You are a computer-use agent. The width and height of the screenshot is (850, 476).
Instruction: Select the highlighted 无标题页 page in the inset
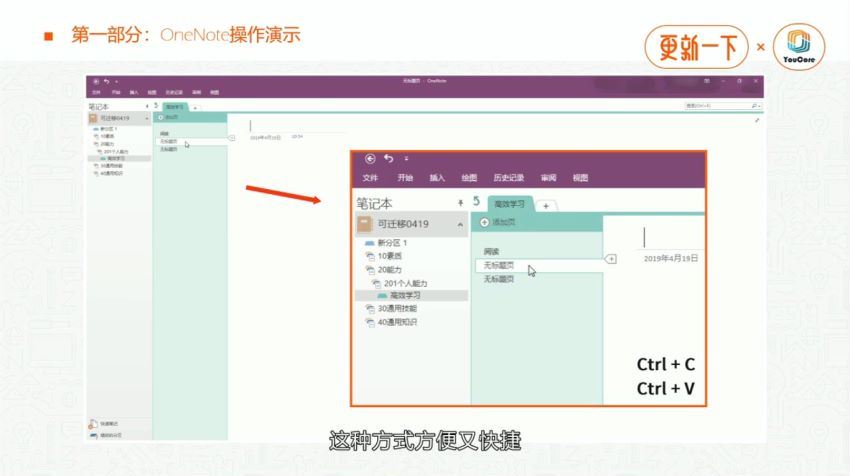[x=539, y=266]
